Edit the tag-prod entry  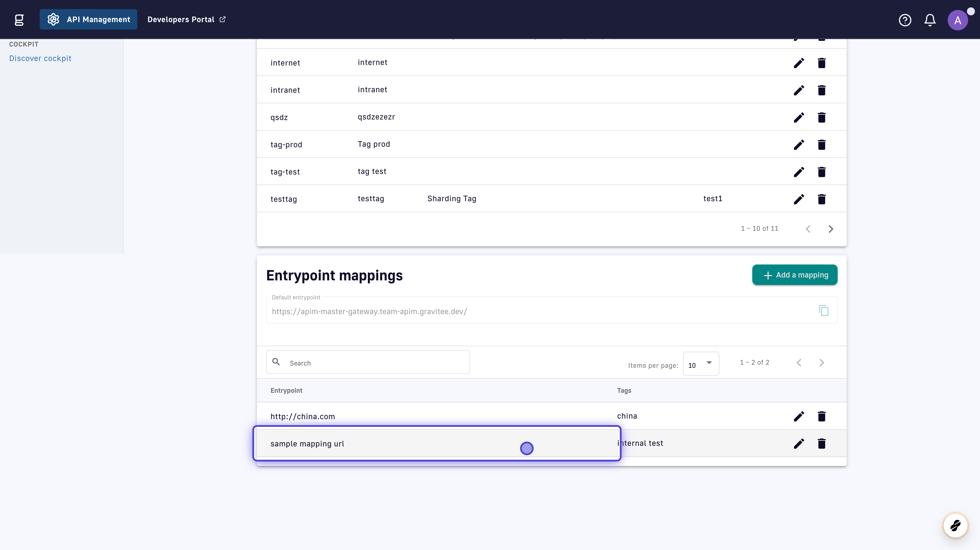pyautogui.click(x=799, y=145)
